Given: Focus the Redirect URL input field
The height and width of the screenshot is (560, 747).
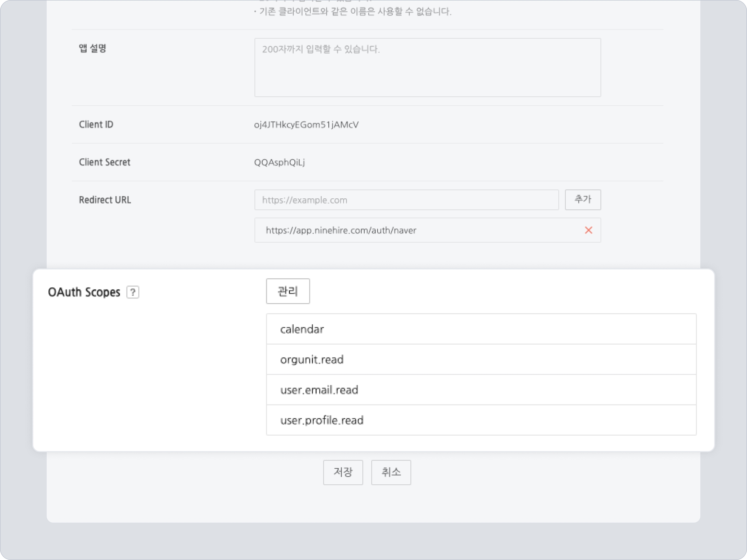Looking at the screenshot, I should pyautogui.click(x=406, y=200).
